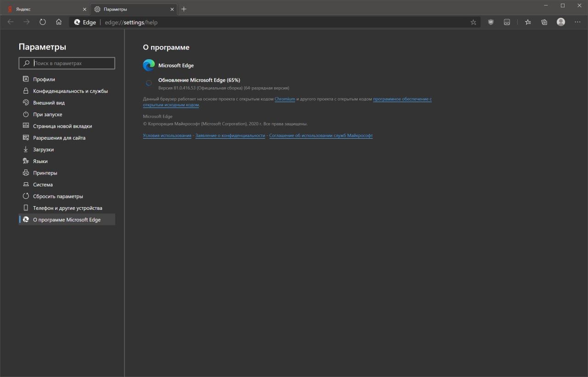Image resolution: width=588 pixels, height=377 pixels.
Task: Focus the Поиск в параметрах search field
Action: coord(67,63)
